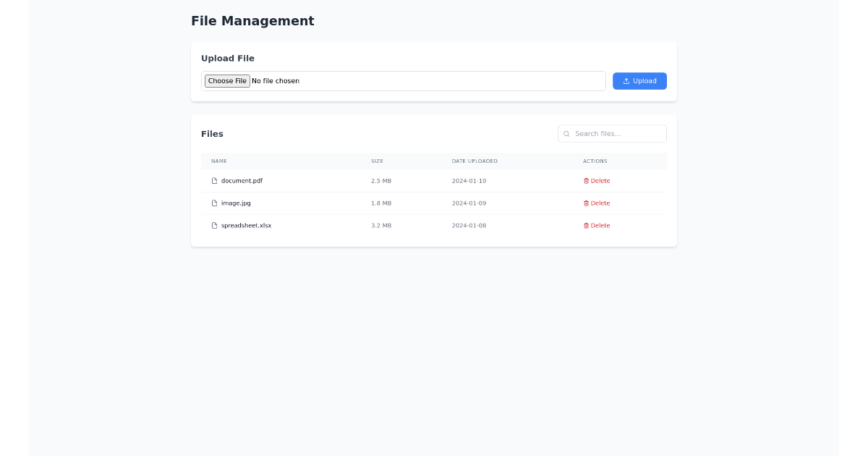The height and width of the screenshot is (456, 868).
Task: Click the trash icon for document.pdf
Action: click(586, 180)
